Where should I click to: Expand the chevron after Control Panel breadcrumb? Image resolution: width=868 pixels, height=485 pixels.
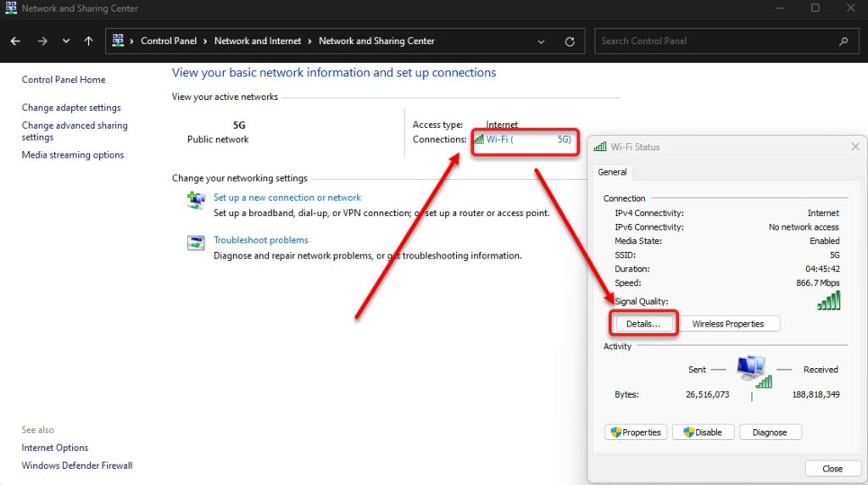[x=207, y=41]
